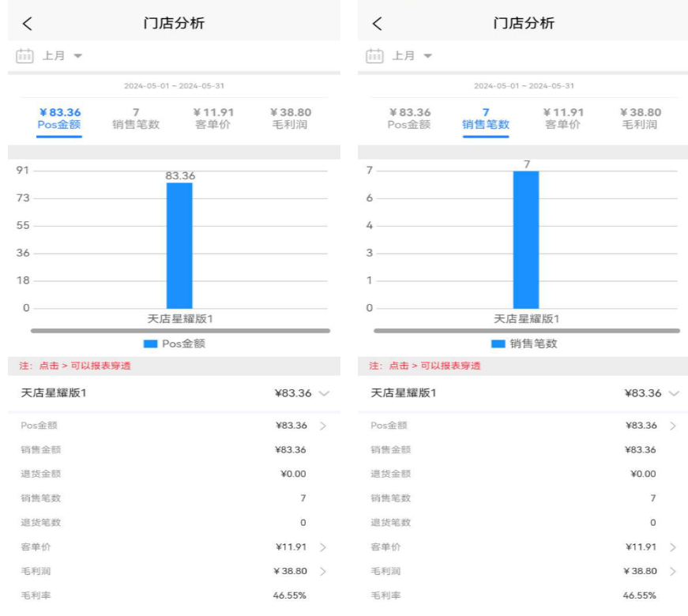Image resolution: width=688 pixels, height=616 pixels.
Task: Select 毛利润 tab on right screen
Action: click(x=640, y=119)
